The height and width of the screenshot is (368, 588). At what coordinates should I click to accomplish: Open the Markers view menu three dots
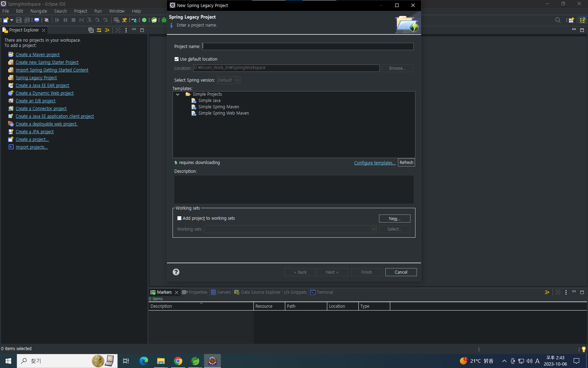[x=566, y=292]
